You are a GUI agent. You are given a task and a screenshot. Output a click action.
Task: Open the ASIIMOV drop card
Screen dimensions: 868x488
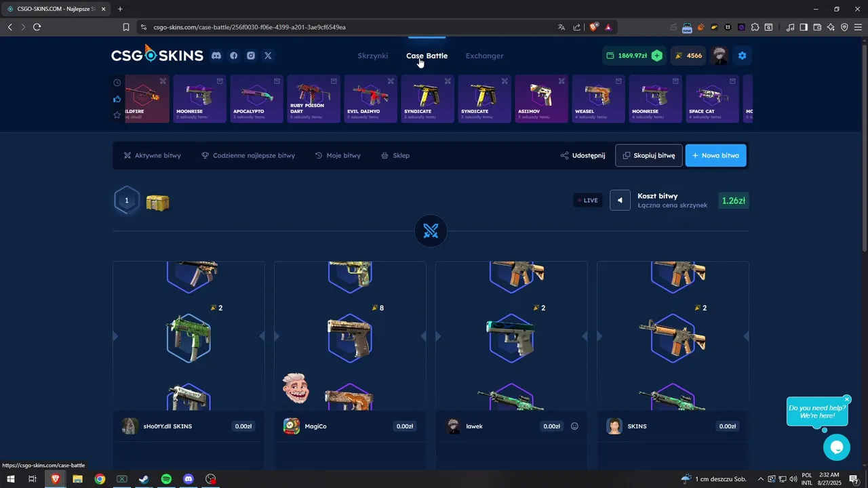click(541, 98)
